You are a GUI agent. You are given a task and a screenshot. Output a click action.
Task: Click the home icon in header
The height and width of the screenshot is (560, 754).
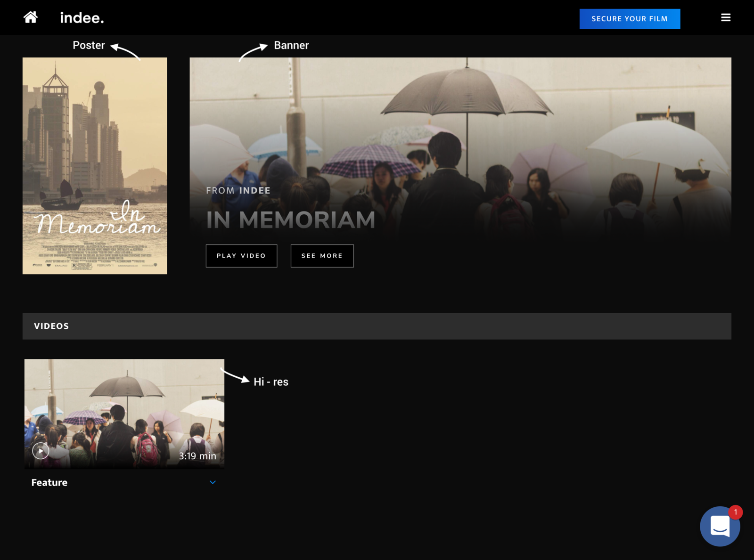pos(31,17)
